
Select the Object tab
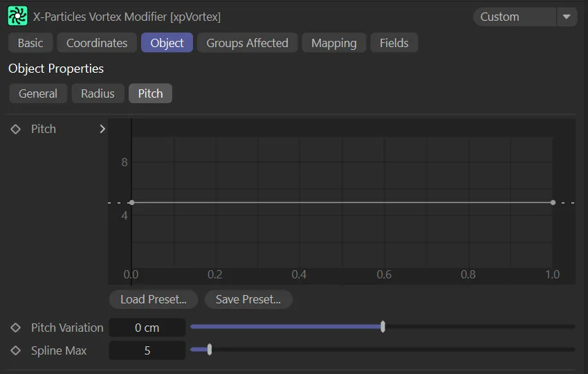pos(167,43)
